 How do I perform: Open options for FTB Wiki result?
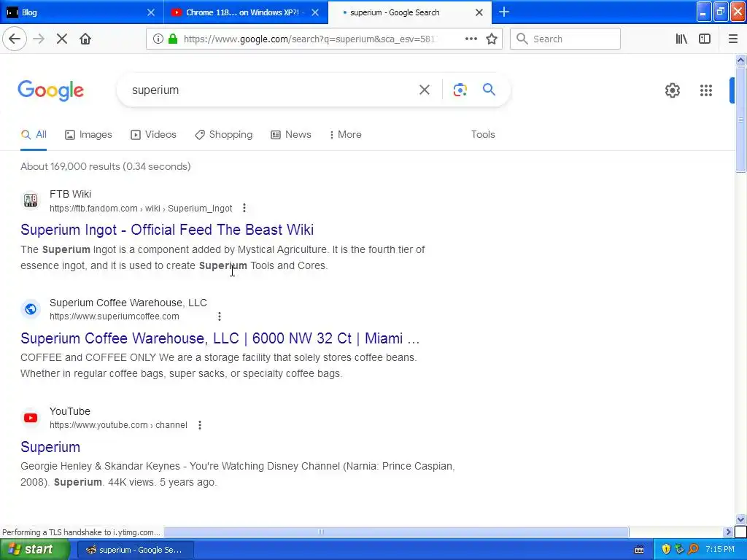(x=244, y=208)
